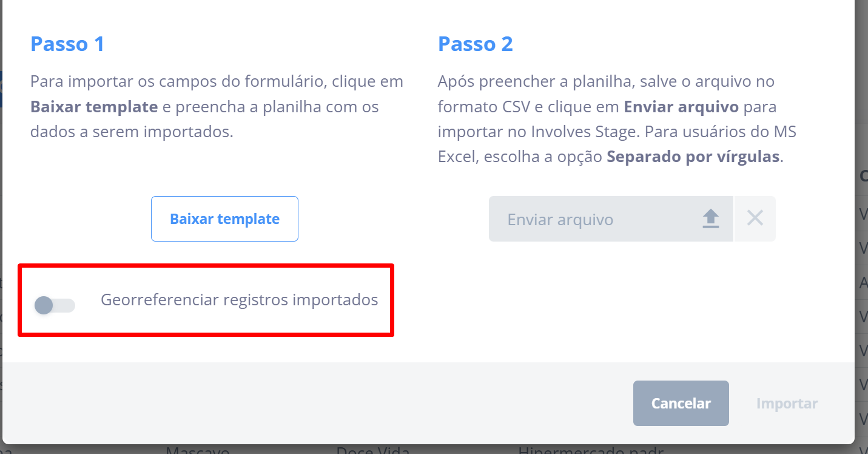Cancel the import with Cancelar
Image resolution: width=868 pixels, height=454 pixels.
coord(681,404)
